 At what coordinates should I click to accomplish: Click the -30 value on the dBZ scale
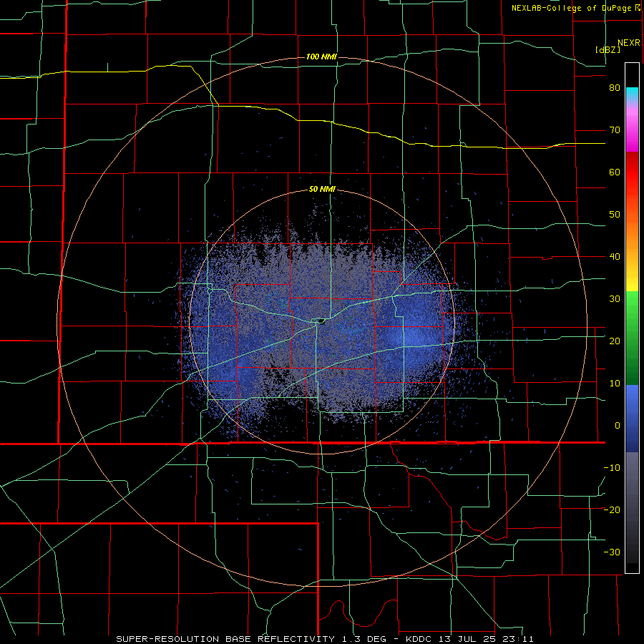pyautogui.click(x=612, y=552)
